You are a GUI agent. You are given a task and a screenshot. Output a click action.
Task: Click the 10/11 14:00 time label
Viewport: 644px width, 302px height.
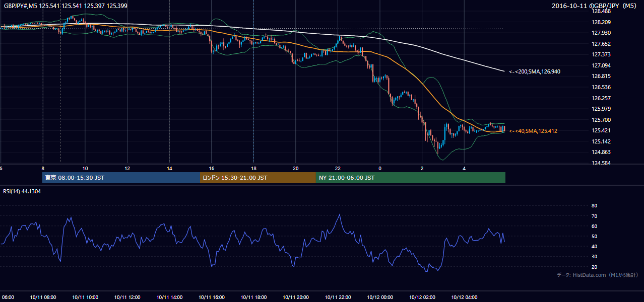pyautogui.click(x=169, y=297)
